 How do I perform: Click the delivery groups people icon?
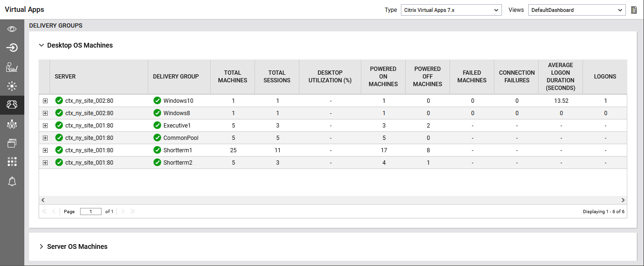[12, 105]
